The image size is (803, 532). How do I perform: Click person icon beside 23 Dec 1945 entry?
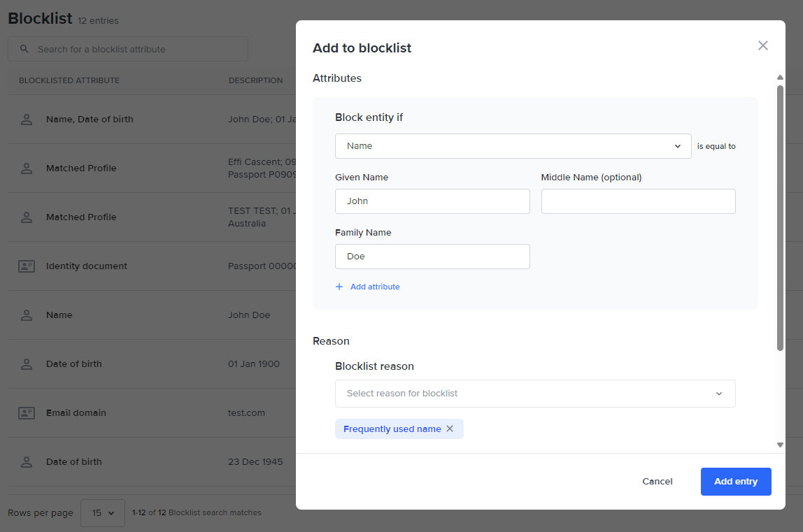coord(27,462)
